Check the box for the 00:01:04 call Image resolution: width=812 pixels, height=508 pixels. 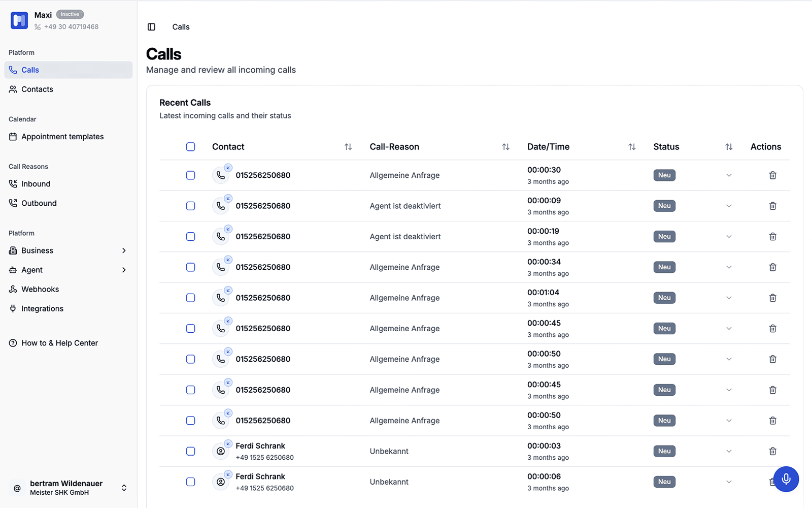(x=191, y=298)
